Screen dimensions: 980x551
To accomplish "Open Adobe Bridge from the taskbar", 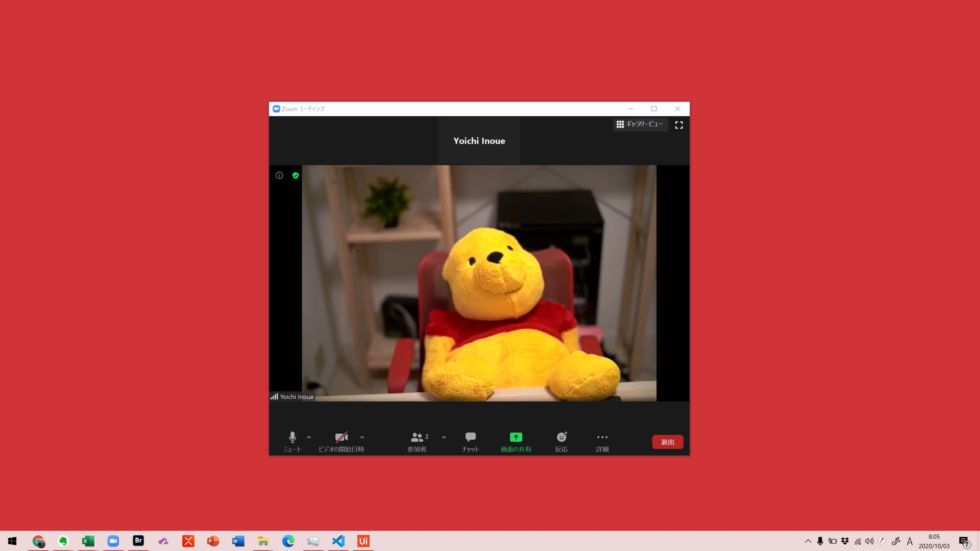I will (138, 541).
